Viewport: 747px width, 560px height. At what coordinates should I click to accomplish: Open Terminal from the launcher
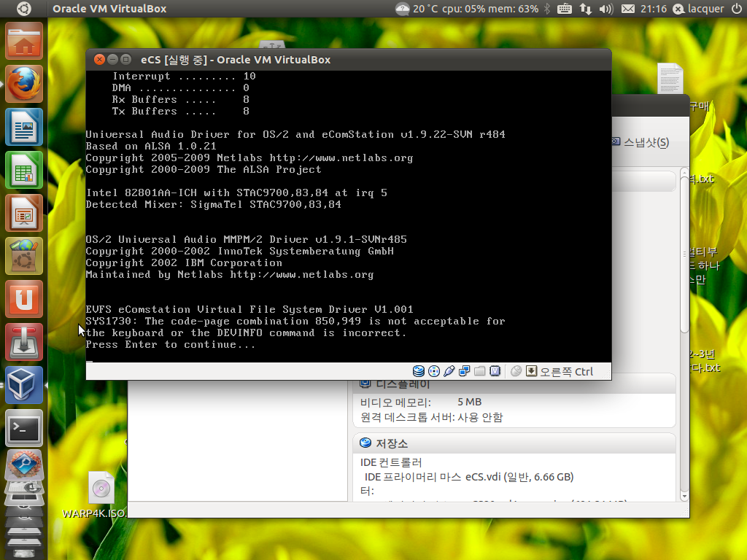click(x=24, y=427)
